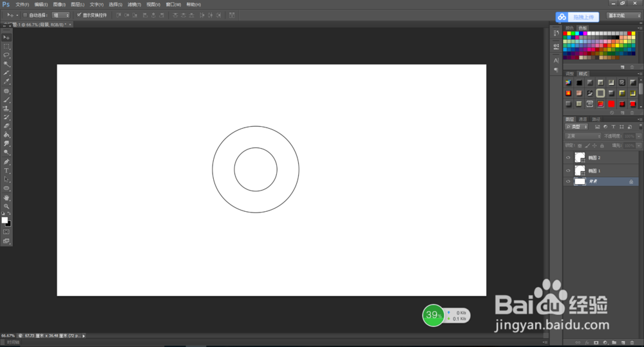
Task: Open the Opacity value dropdown arrow
Action: pyautogui.click(x=639, y=136)
